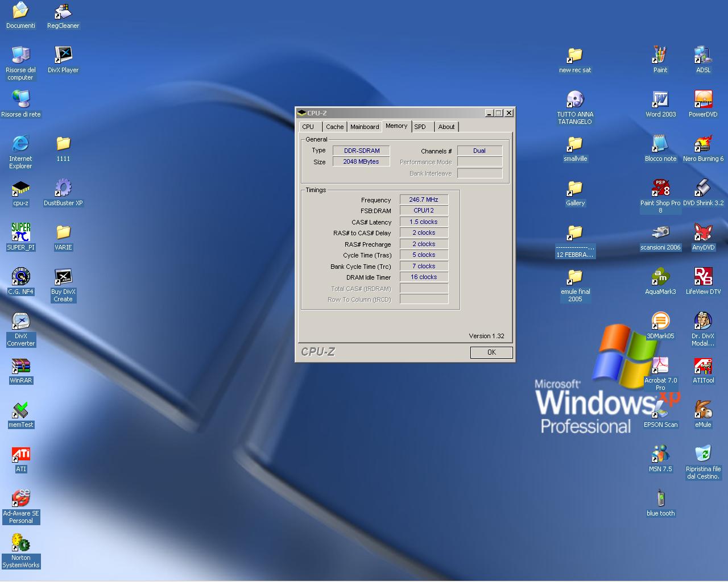
Task: Open the Gallery folder
Action: 575,193
